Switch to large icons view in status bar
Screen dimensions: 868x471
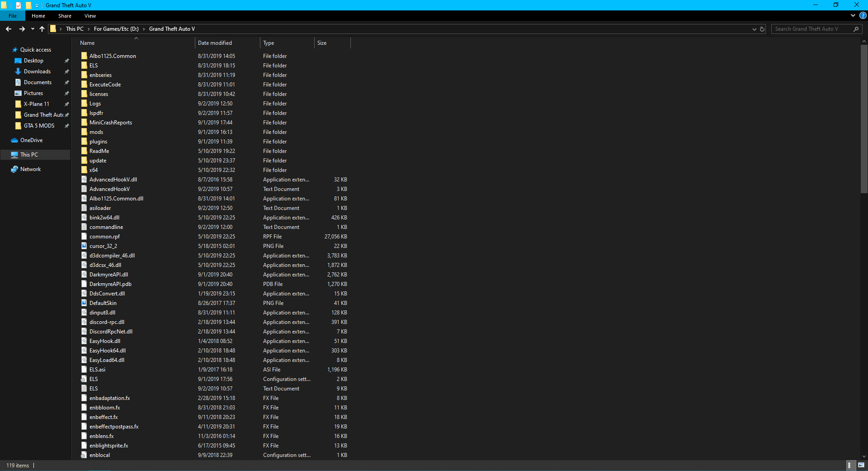pyautogui.click(x=861, y=465)
